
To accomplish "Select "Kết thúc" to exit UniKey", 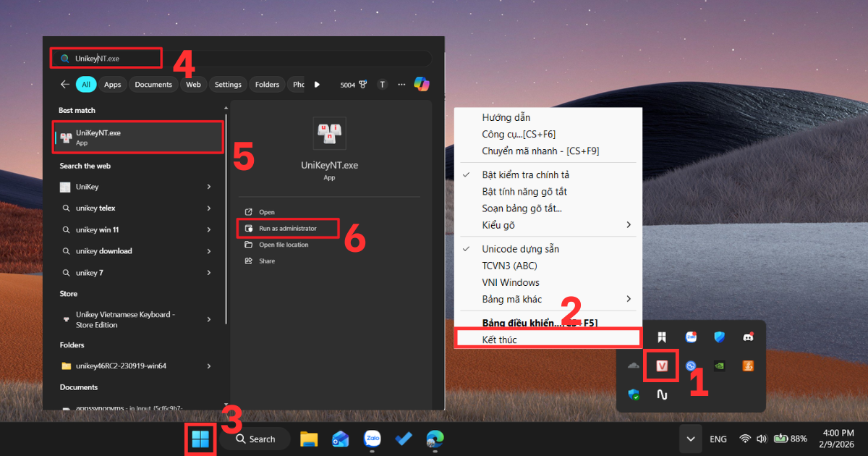I will coord(548,338).
